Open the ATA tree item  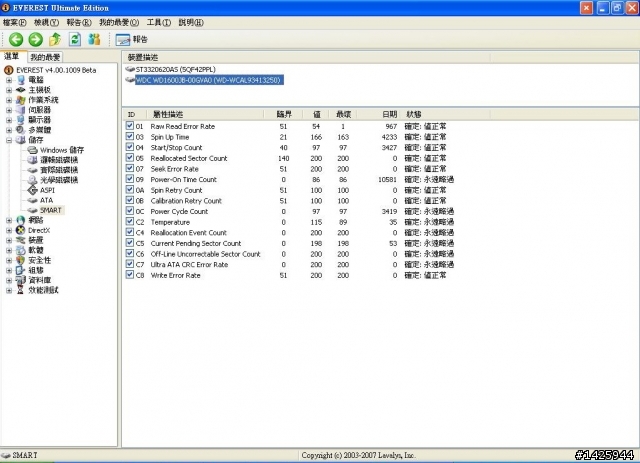[46, 200]
